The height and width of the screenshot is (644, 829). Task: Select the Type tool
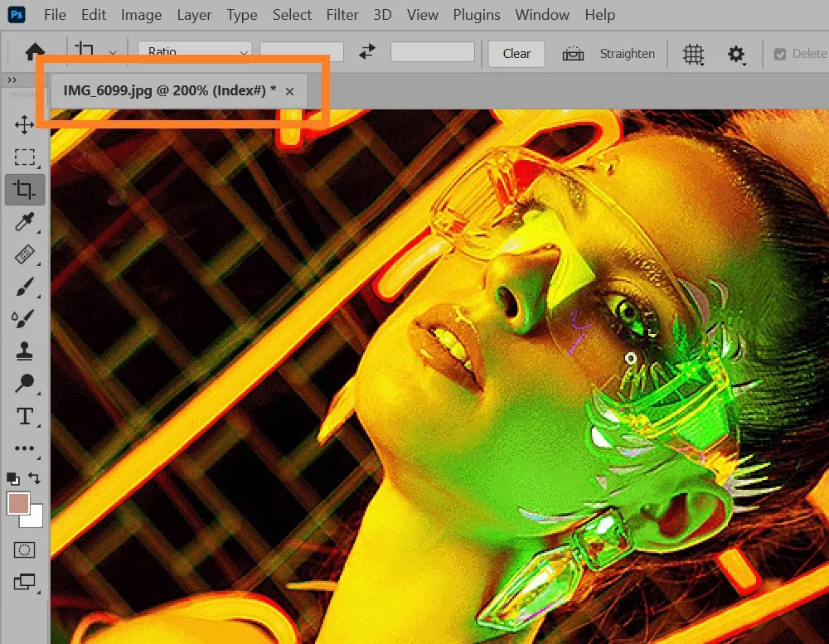[24, 416]
